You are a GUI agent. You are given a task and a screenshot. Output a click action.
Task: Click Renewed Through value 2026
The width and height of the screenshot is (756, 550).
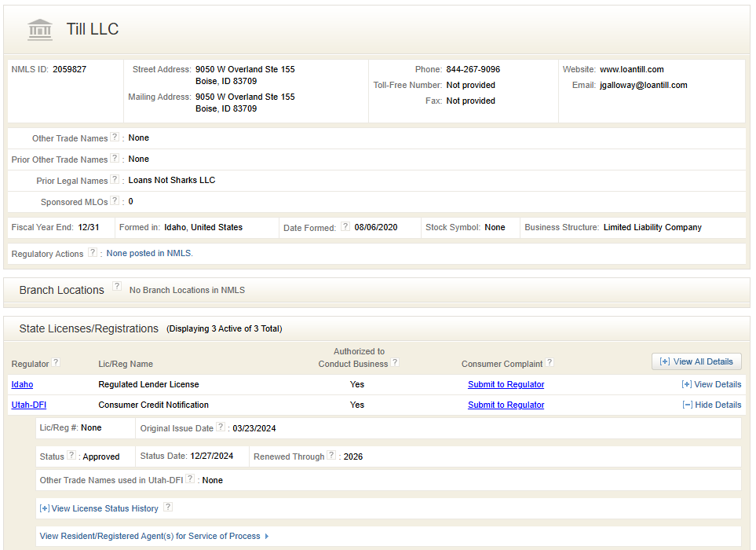pos(353,456)
